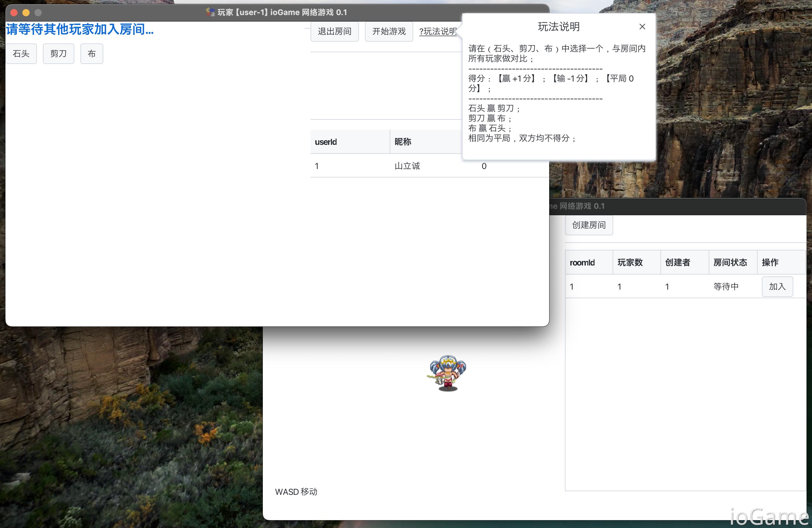Click the app icon in title bar

tap(210, 12)
